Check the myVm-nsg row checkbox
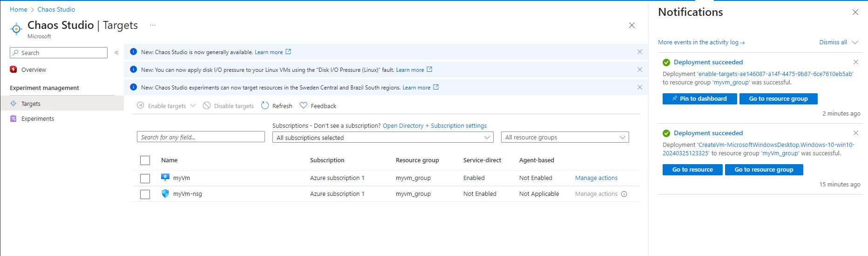This screenshot has width=868, height=256. (145, 194)
